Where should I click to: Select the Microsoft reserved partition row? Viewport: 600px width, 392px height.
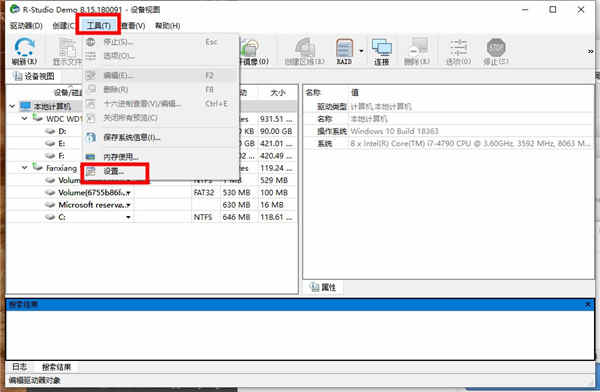point(151,205)
